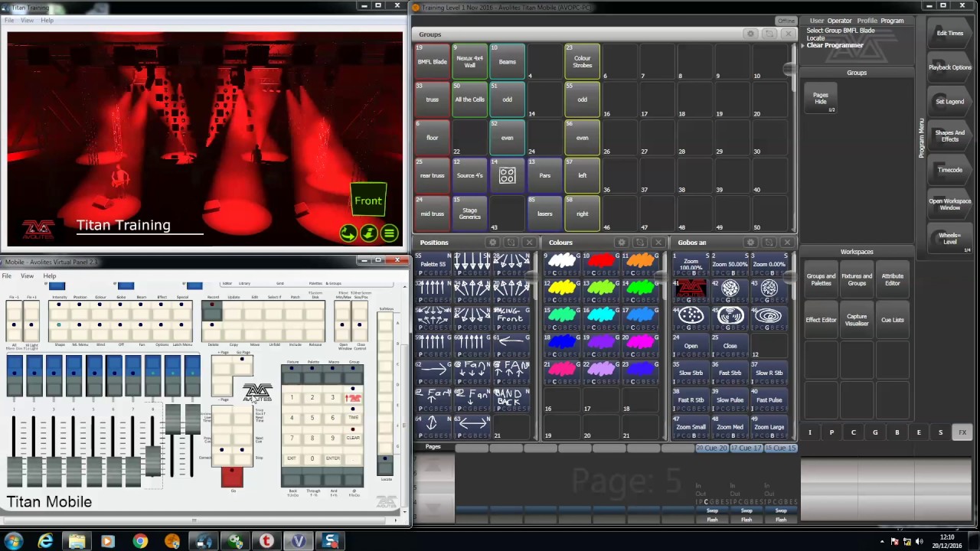
Task: Open settings gear of the Gobos window
Action: 750,243
